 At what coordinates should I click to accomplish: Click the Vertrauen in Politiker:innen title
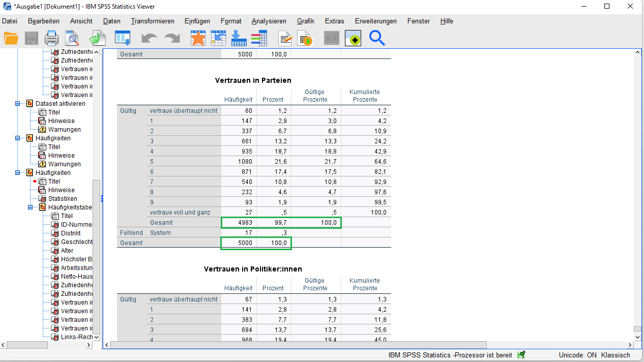pyautogui.click(x=253, y=268)
